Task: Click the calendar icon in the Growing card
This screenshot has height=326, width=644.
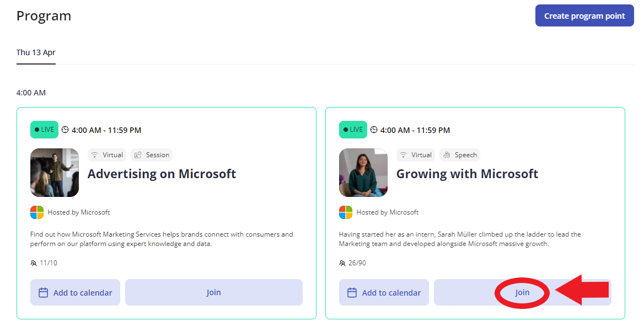Action: click(352, 293)
